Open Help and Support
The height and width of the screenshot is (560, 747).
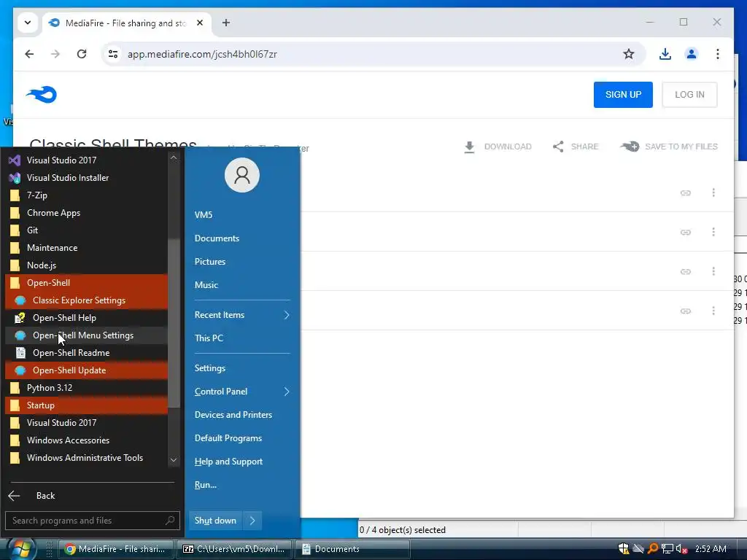[242, 462]
